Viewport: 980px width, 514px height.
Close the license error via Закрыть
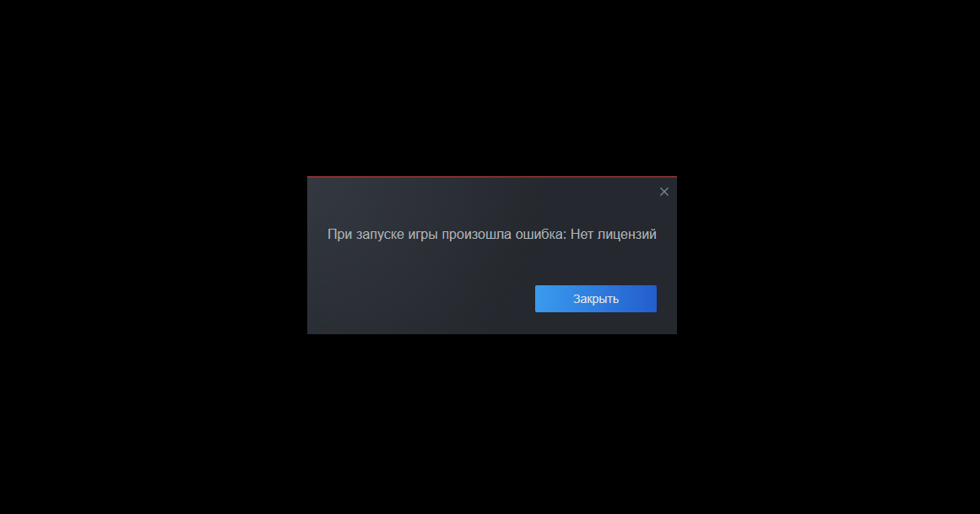pos(596,299)
